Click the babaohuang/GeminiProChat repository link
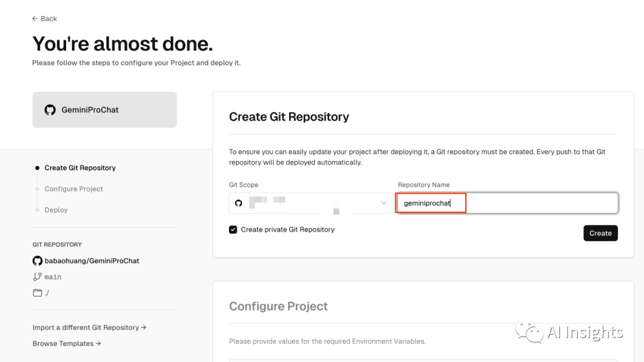The width and height of the screenshot is (644, 362). (x=92, y=261)
